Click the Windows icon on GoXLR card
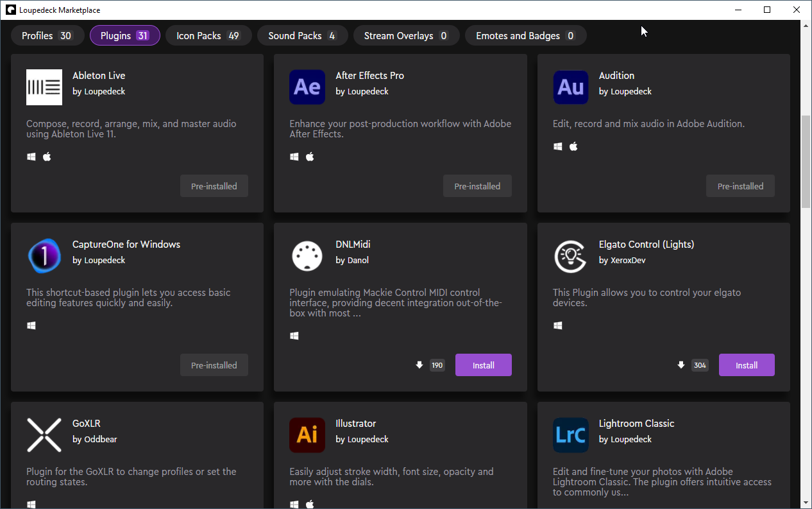The image size is (812, 509). click(31, 505)
